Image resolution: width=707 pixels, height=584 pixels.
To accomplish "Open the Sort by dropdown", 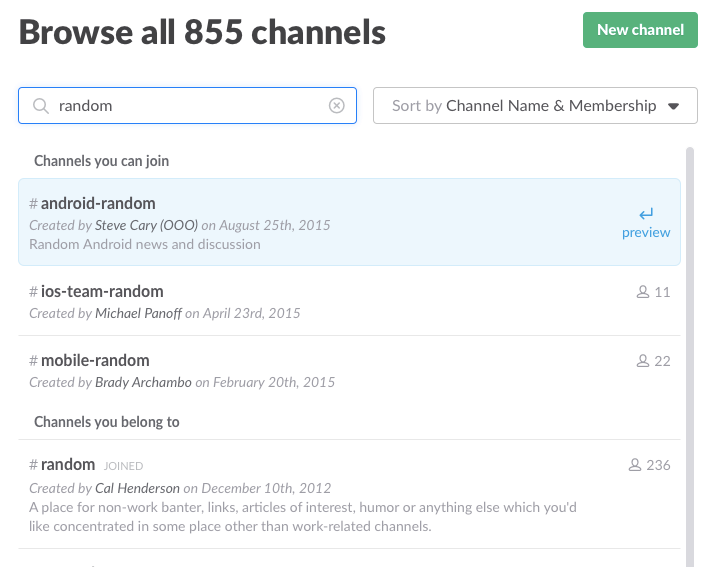I will click(535, 106).
